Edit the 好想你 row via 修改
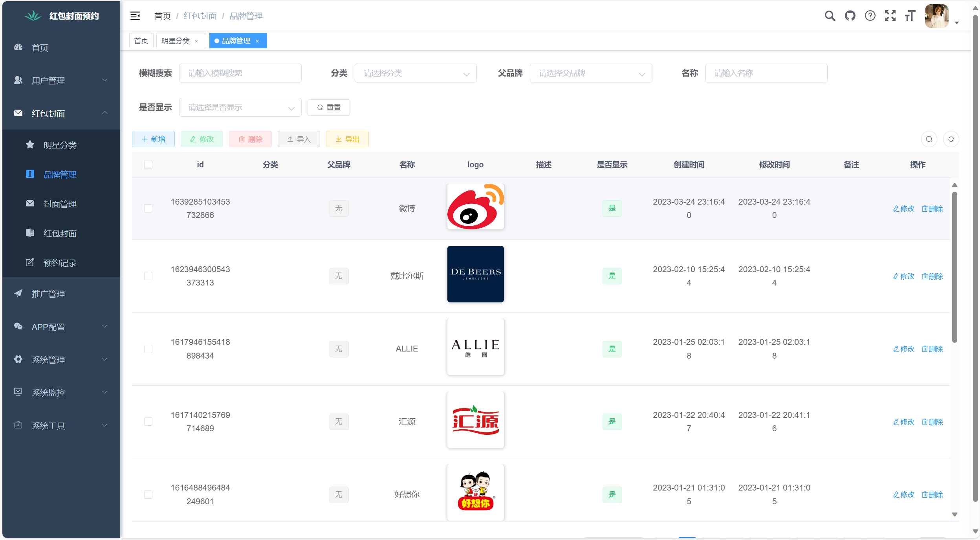 [x=904, y=494]
